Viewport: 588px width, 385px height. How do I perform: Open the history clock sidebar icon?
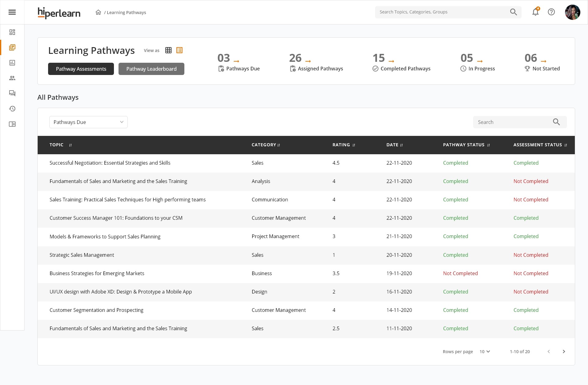pyautogui.click(x=12, y=109)
